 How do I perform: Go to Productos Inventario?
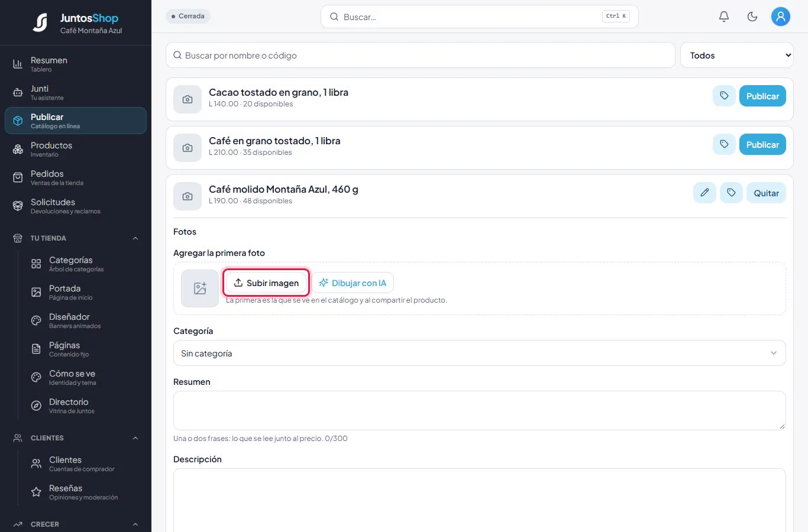coord(76,149)
